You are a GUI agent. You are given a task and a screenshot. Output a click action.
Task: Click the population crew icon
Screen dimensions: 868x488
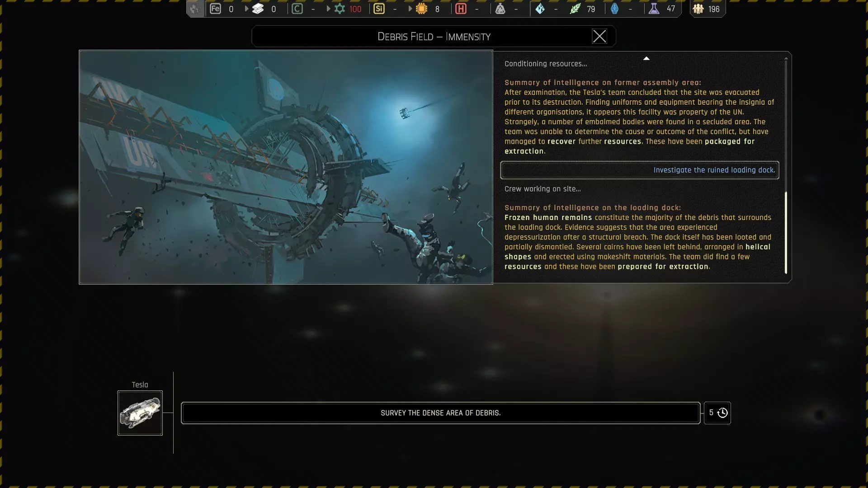click(698, 9)
